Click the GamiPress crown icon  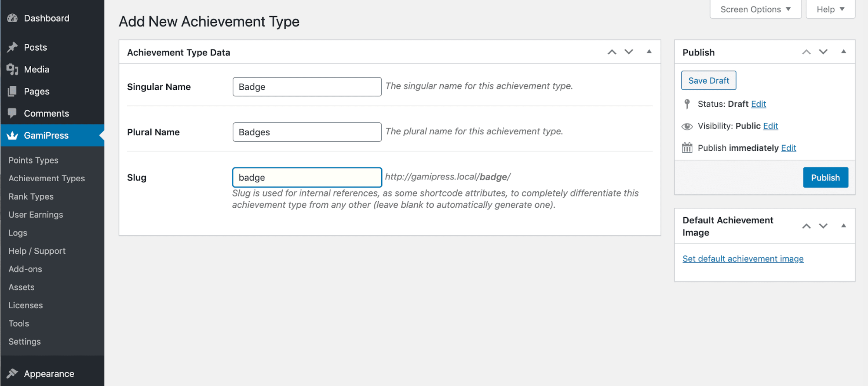(x=12, y=136)
